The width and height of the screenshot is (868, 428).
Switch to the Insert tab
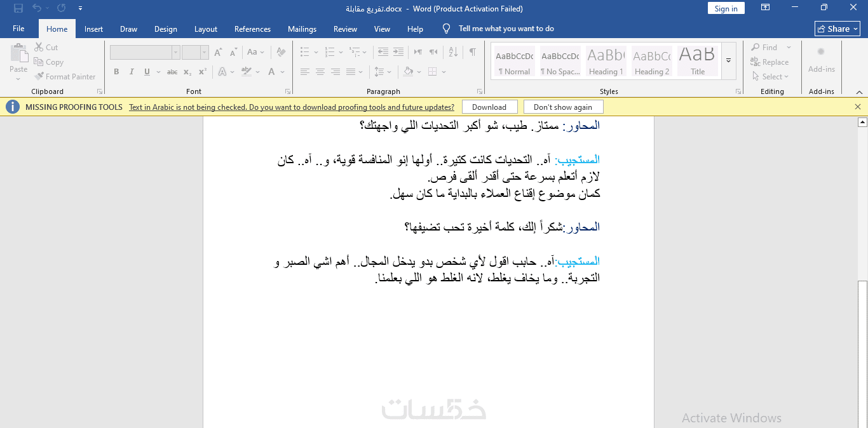93,29
